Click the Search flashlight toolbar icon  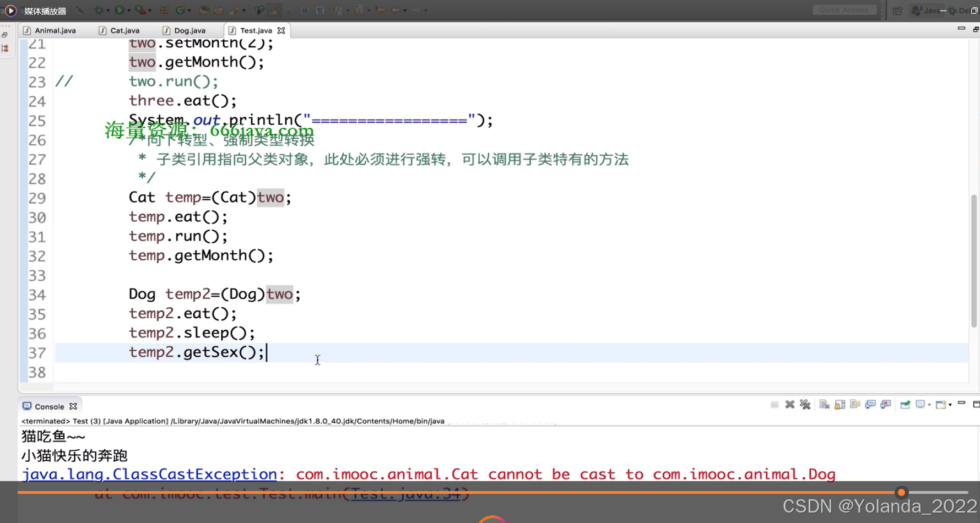(x=235, y=10)
